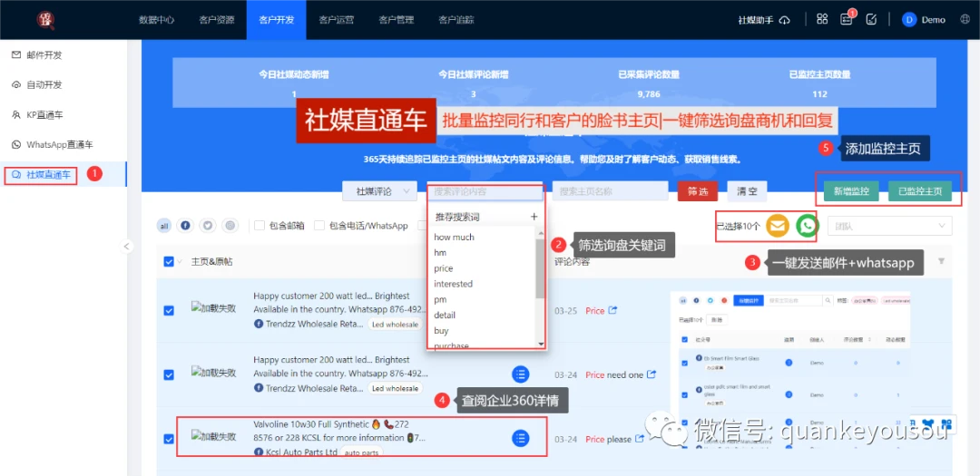Viewport: 980px width, 476px height.
Task: Open the 社媒助手 cloud download icon
Action: pyautogui.click(x=785, y=19)
